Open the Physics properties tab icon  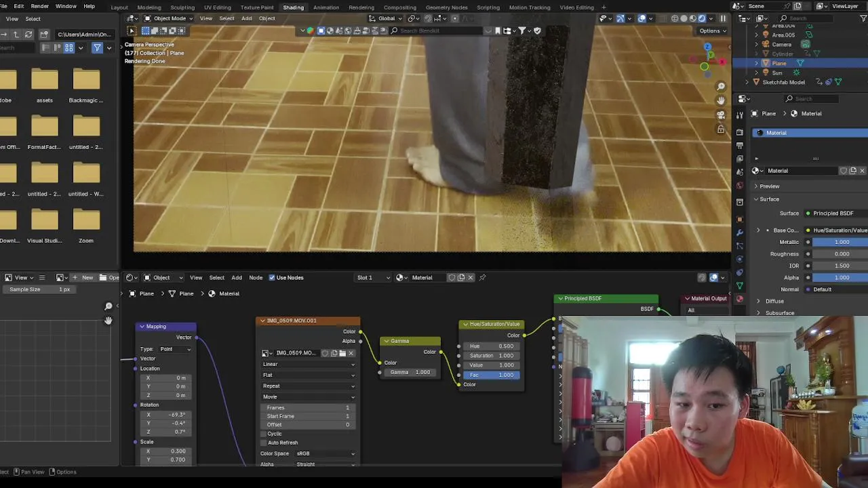tap(740, 259)
